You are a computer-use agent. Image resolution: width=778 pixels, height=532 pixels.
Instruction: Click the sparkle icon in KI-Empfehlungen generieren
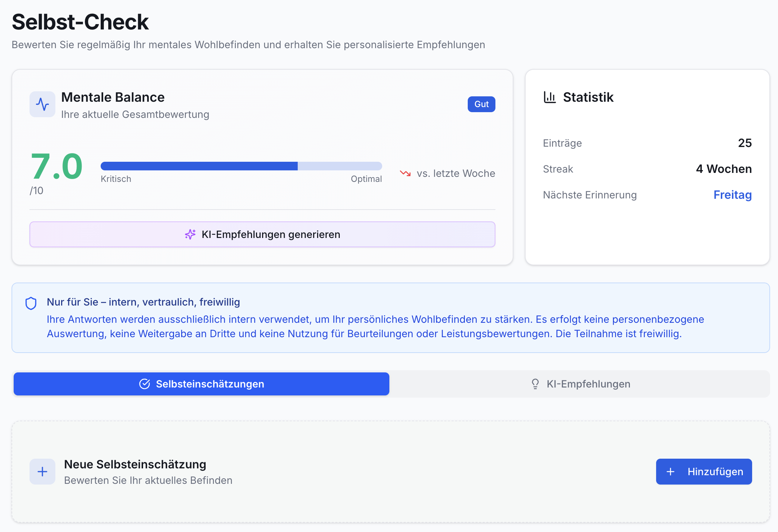click(190, 234)
